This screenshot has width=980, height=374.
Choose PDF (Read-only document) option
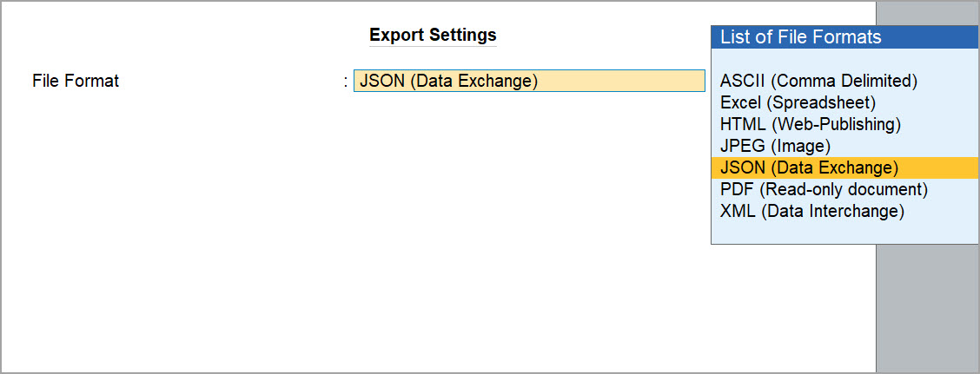(824, 189)
